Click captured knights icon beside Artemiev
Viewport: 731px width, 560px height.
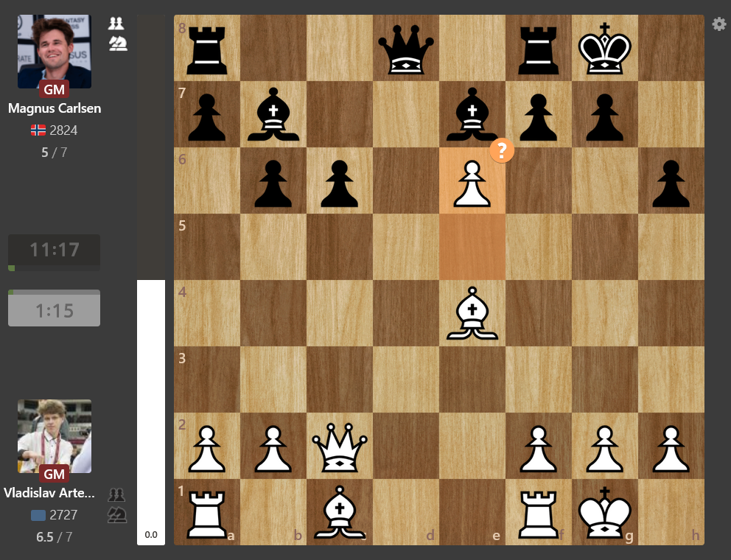coord(117,515)
